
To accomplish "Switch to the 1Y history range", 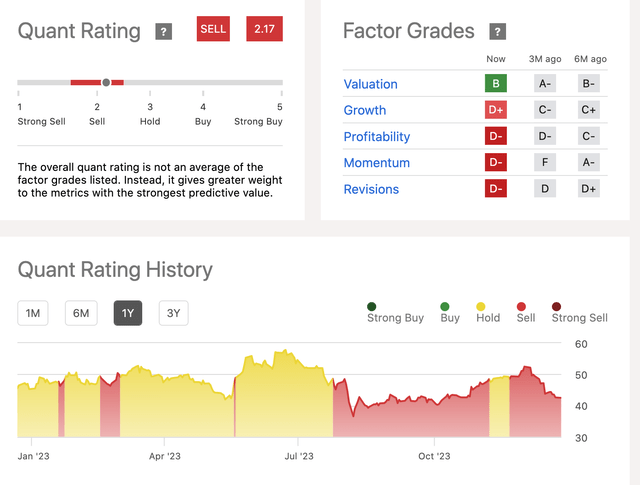I will [128, 313].
